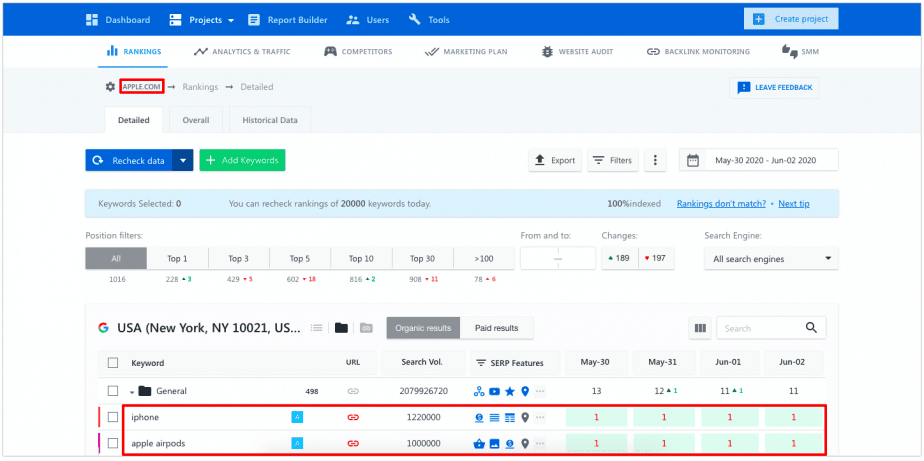Check the apple airpods keyword checkbox
924x461 pixels.
113,443
